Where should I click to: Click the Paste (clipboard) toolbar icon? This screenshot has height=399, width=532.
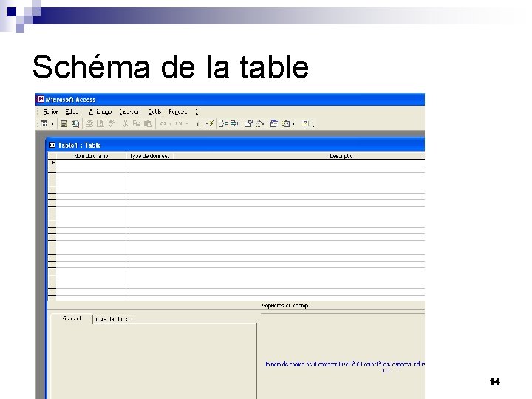pyautogui.click(x=148, y=124)
